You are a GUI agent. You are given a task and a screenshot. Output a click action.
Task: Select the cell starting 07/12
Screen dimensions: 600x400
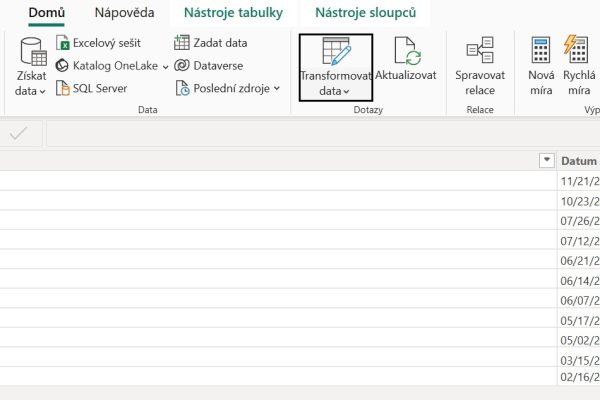(579, 241)
